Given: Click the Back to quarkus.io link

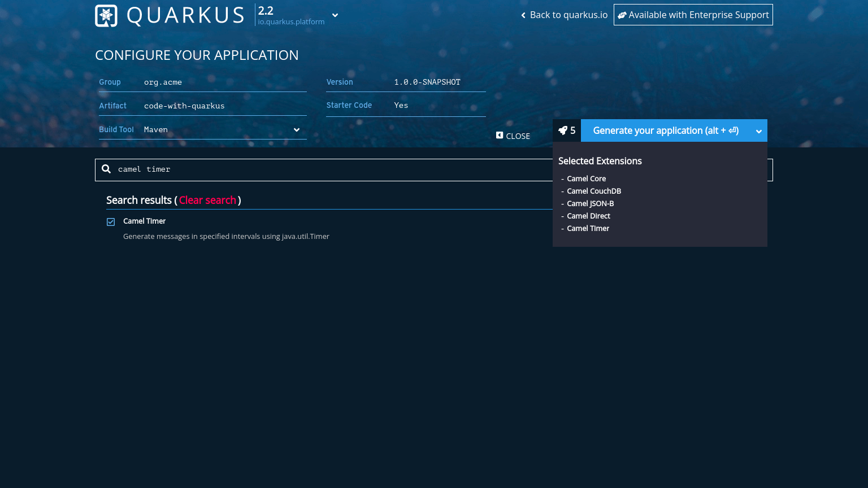Looking at the screenshot, I should (568, 15).
